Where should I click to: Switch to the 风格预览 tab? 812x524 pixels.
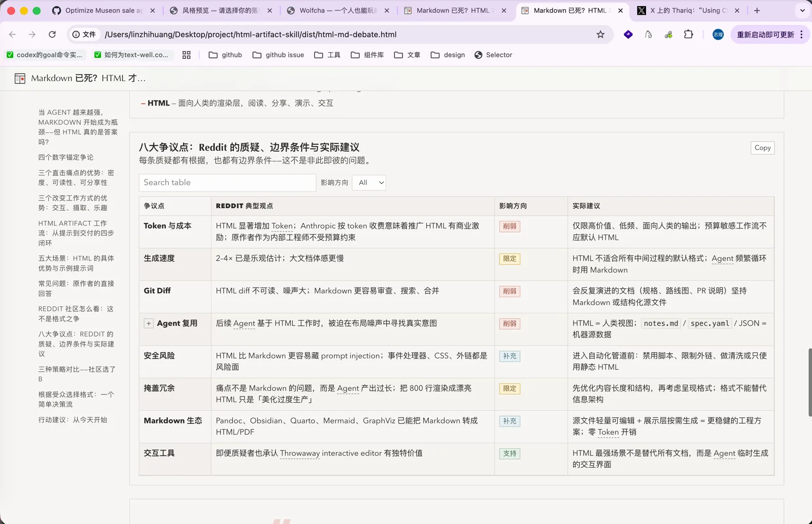click(221, 10)
